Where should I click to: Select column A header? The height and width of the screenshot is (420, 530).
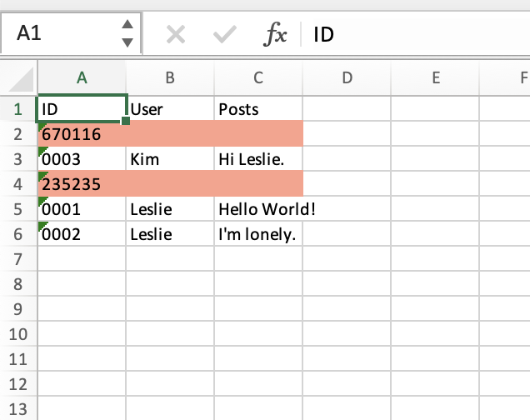click(82, 78)
